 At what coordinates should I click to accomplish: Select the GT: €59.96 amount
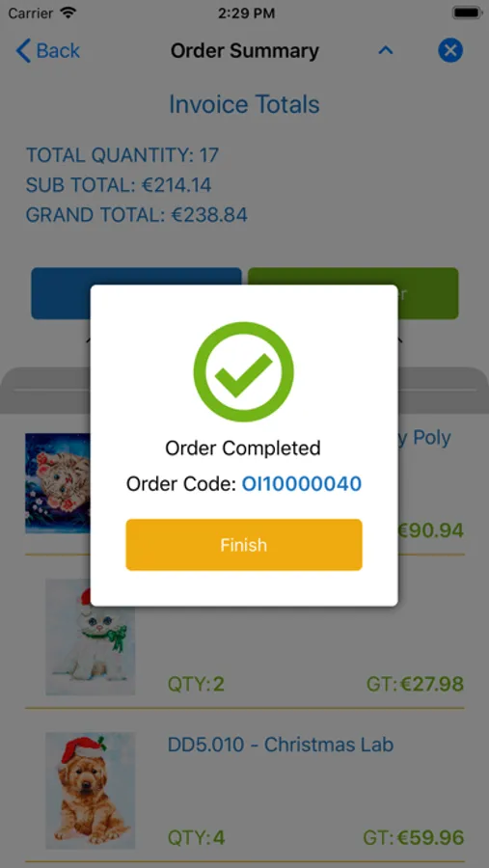(413, 837)
